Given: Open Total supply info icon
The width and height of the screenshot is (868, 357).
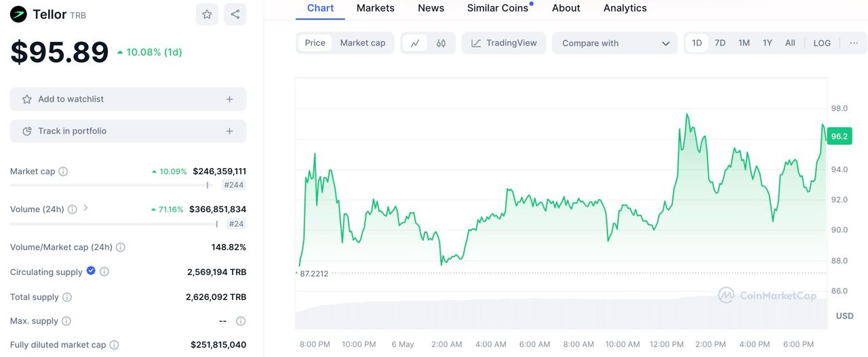Looking at the screenshot, I should point(67,297).
